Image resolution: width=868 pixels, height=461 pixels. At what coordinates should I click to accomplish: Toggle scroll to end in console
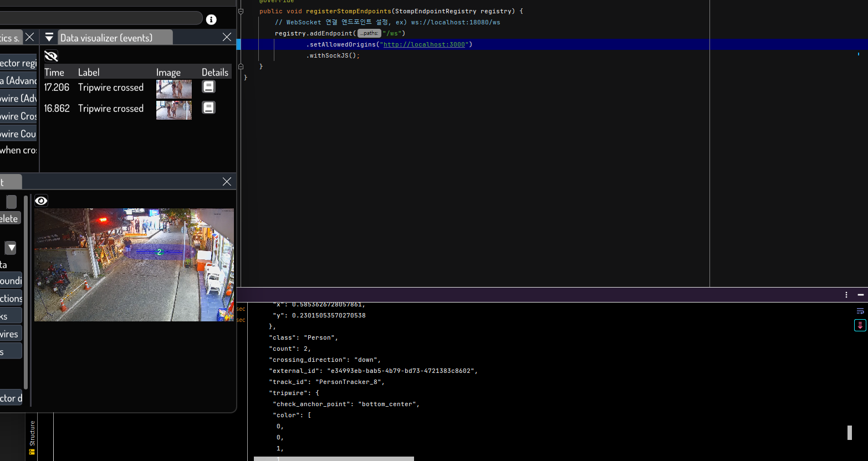860,325
